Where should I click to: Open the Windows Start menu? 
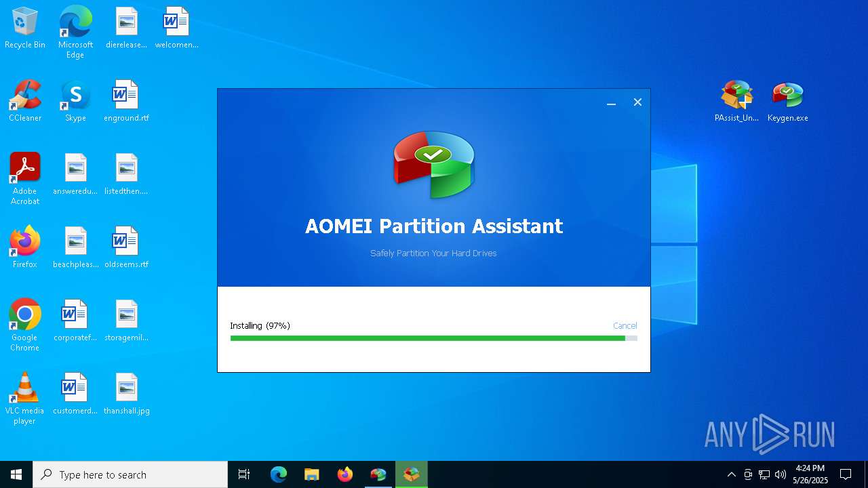(x=16, y=474)
